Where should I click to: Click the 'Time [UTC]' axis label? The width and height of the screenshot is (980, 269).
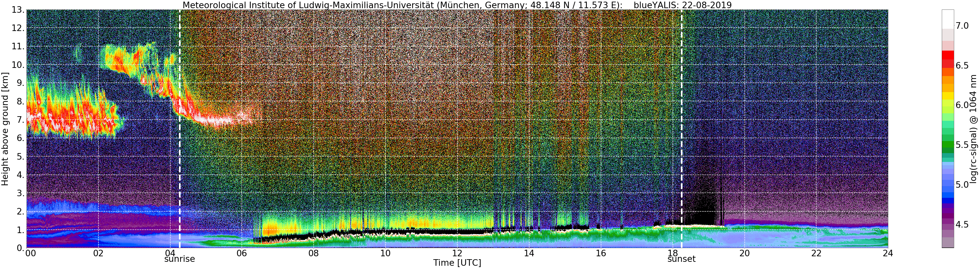457,263
